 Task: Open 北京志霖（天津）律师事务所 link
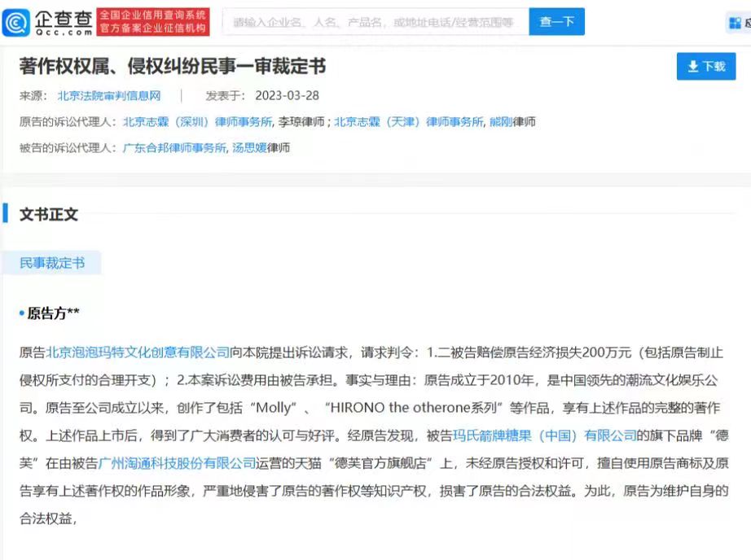[x=409, y=122]
